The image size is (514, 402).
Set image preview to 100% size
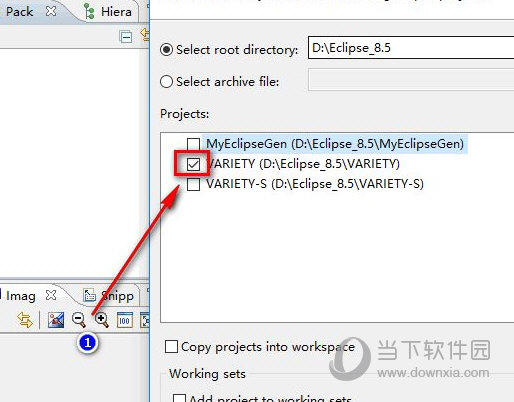125,320
